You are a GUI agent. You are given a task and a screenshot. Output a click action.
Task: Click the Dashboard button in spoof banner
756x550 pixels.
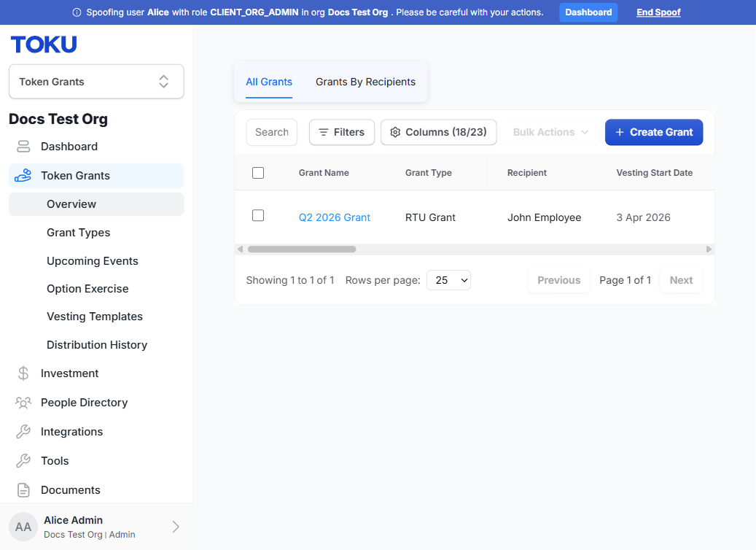588,12
